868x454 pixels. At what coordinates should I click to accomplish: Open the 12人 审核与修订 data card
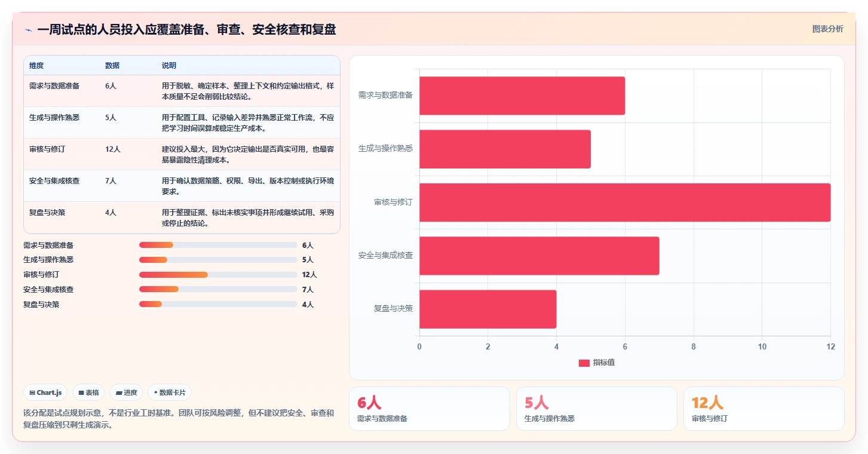[x=764, y=409]
